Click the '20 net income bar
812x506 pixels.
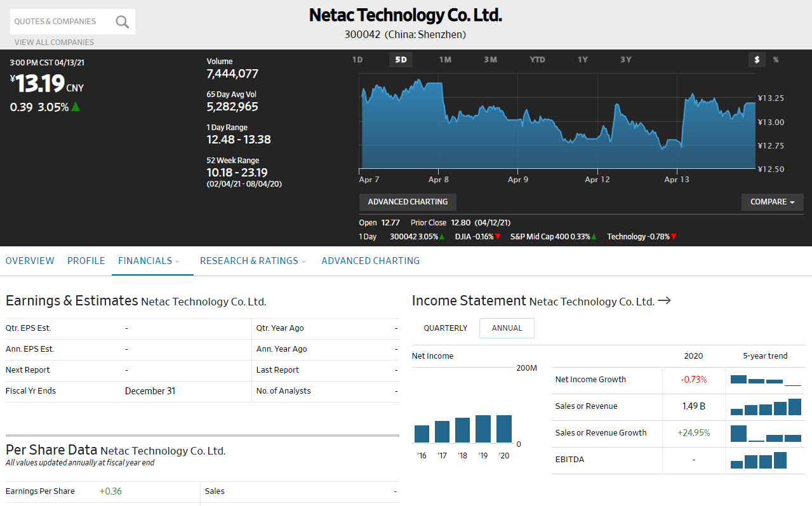pos(504,429)
